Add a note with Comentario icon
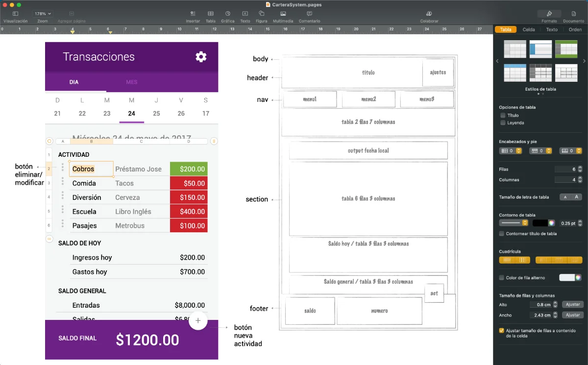This screenshot has width=588, height=365. (309, 14)
